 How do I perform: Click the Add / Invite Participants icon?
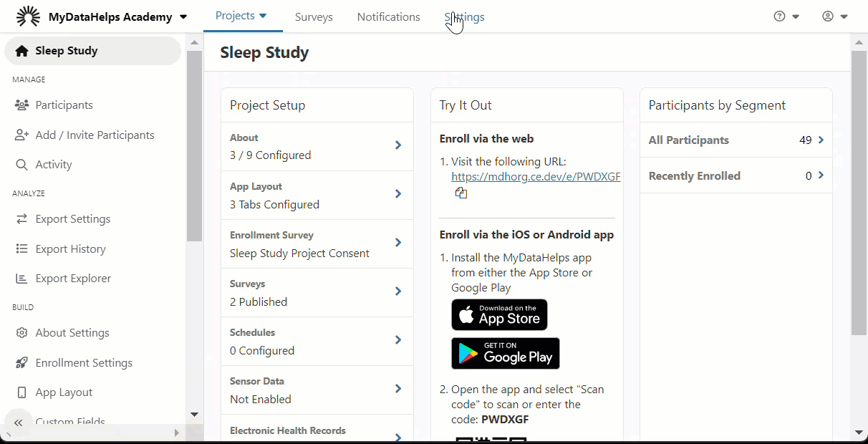(x=21, y=135)
